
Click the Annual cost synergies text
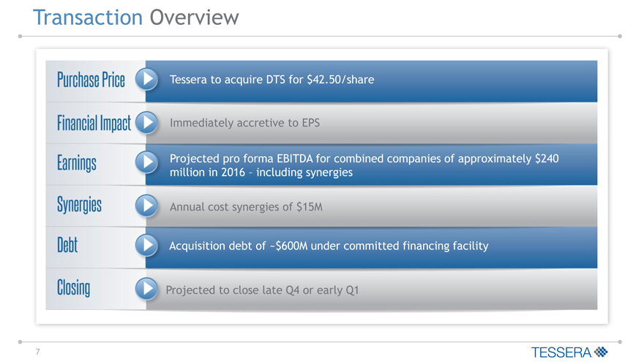point(246,207)
